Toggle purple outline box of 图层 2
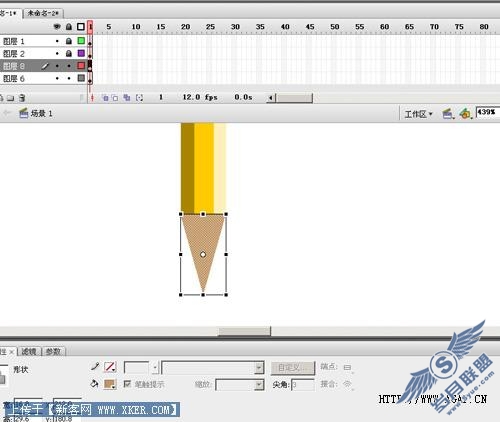 [81, 53]
